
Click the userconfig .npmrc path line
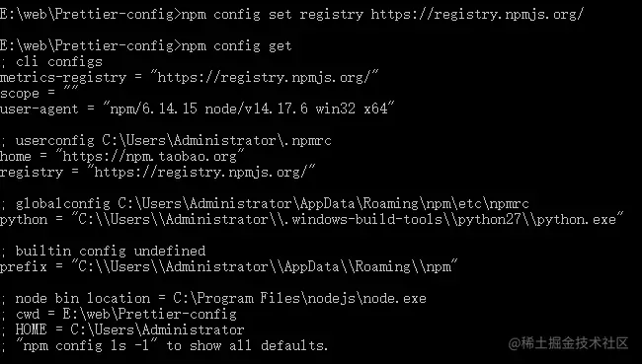pos(166,141)
